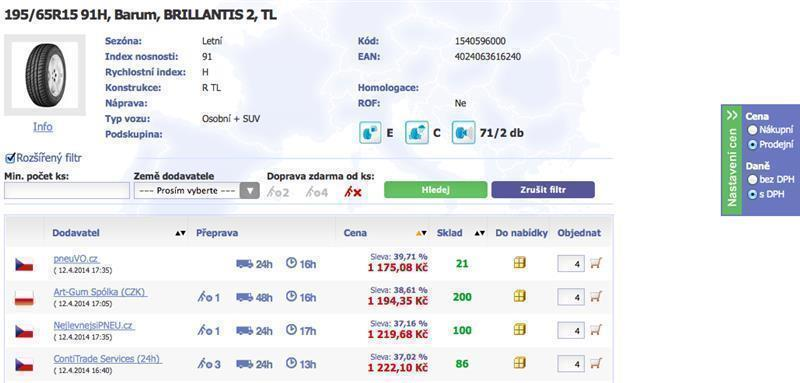Viewport: 800px width, 383px height.
Task: Select the bez DPH tax option
Action: 752,180
